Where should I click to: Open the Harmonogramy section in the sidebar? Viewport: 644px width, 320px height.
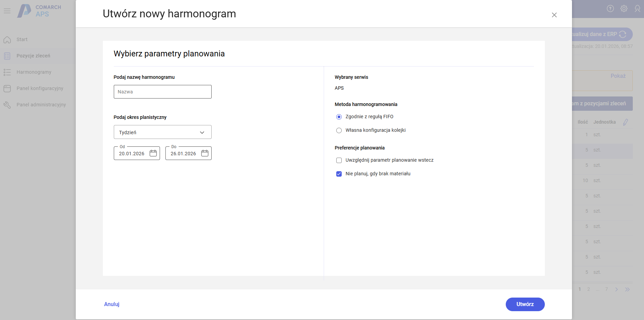[x=34, y=72]
